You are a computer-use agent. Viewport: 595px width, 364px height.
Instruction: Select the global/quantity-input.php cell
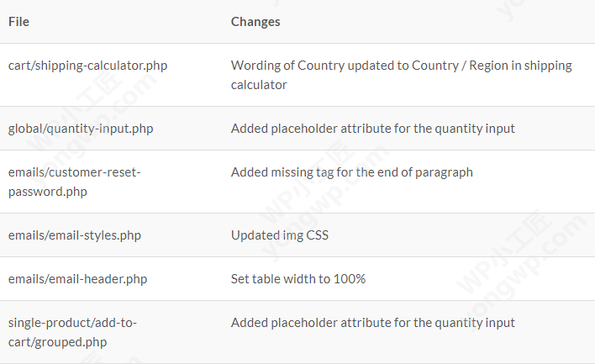pyautogui.click(x=81, y=129)
